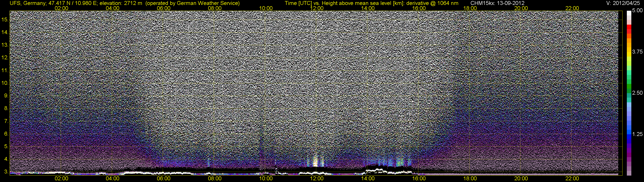This screenshot has height=182, width=644.
Task: Click the '02:00' label on the top time axis
Action: click(x=61, y=8)
